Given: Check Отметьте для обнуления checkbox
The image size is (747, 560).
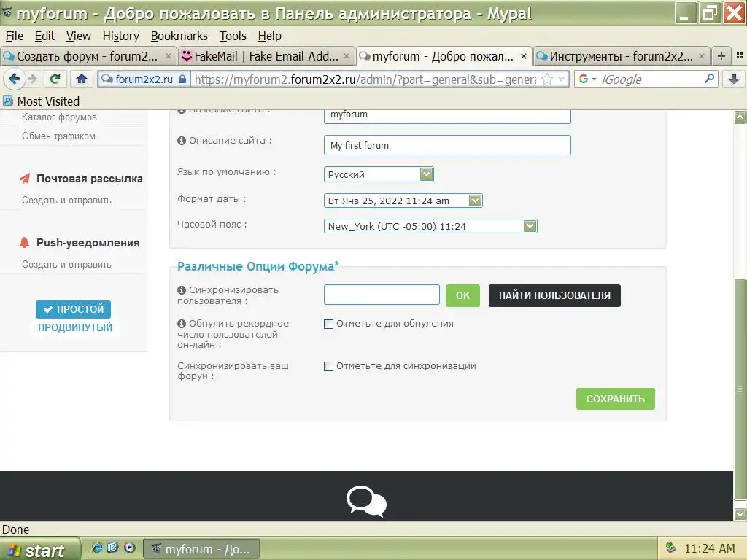Looking at the screenshot, I should [x=328, y=324].
